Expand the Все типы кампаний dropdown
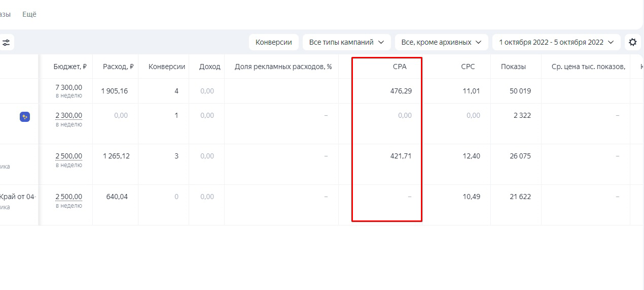Viewport: 644px width, 290px height. pos(346,42)
